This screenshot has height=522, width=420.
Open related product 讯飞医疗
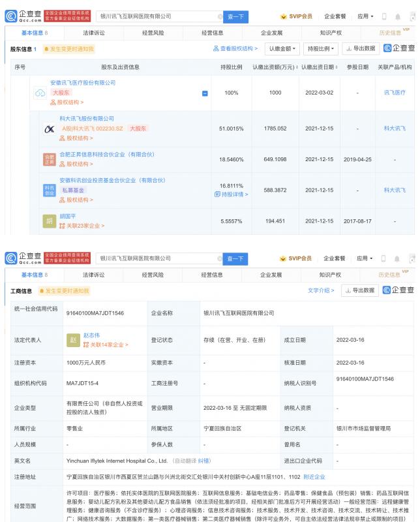[395, 93]
